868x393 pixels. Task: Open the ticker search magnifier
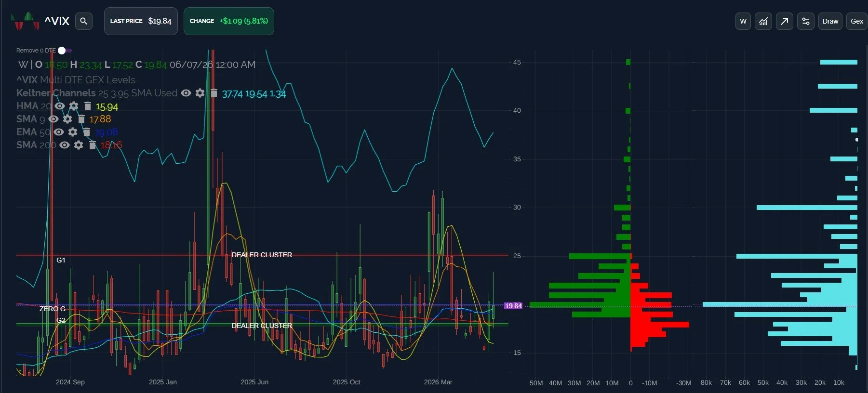83,21
